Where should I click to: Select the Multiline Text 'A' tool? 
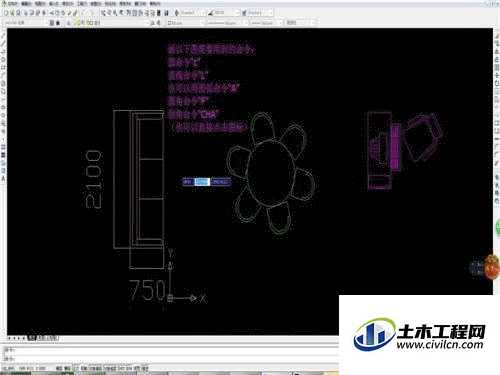coord(3,179)
